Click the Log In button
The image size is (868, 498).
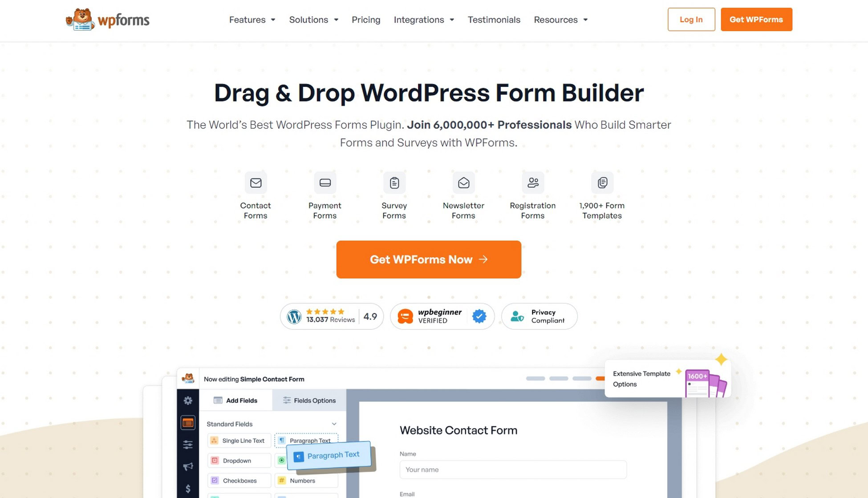tap(691, 19)
